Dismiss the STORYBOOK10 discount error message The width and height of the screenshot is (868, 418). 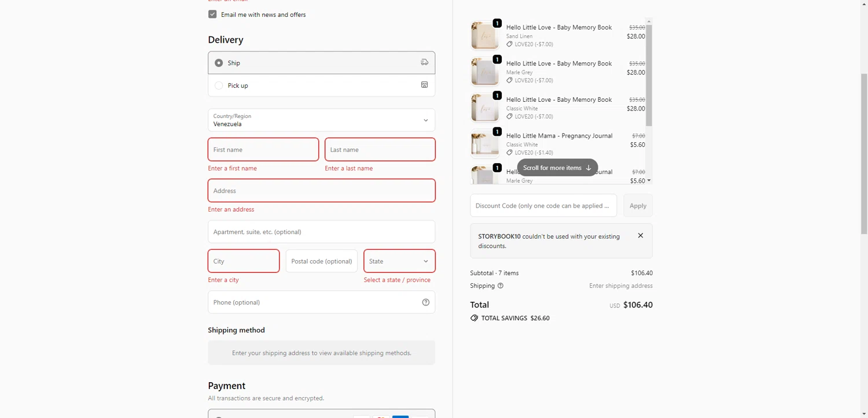641,236
